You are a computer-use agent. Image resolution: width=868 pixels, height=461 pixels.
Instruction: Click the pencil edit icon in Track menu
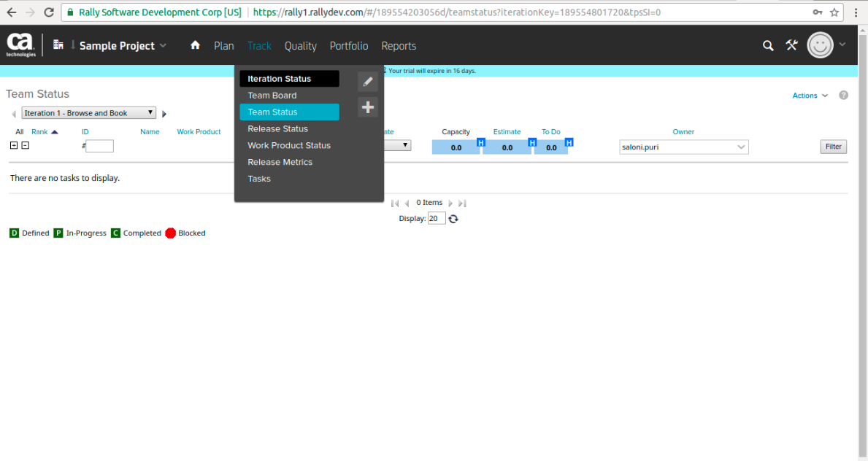[x=368, y=82]
